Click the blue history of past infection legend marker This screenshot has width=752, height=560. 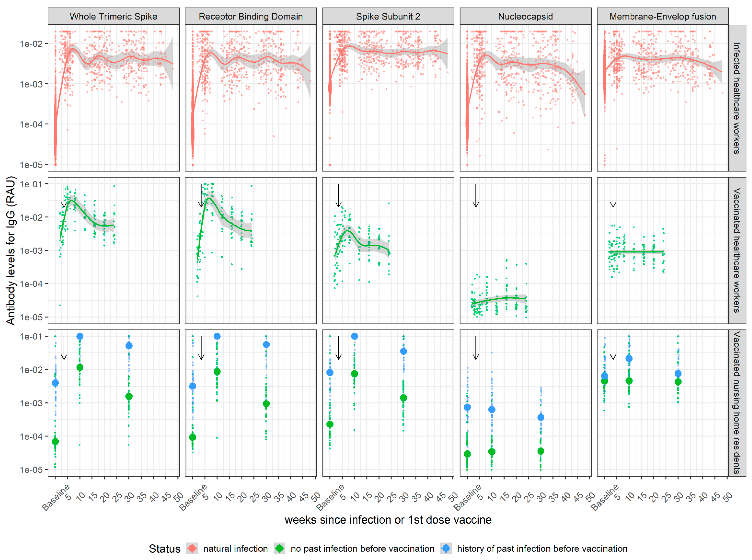pos(446,548)
